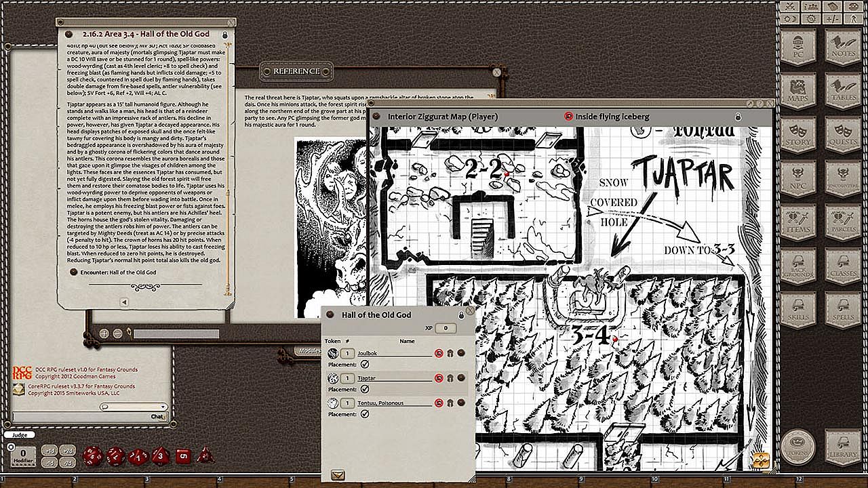Image resolution: width=868 pixels, height=488 pixels.
Task: Toggle the Tjaptar placement checkmark
Action: (365, 389)
